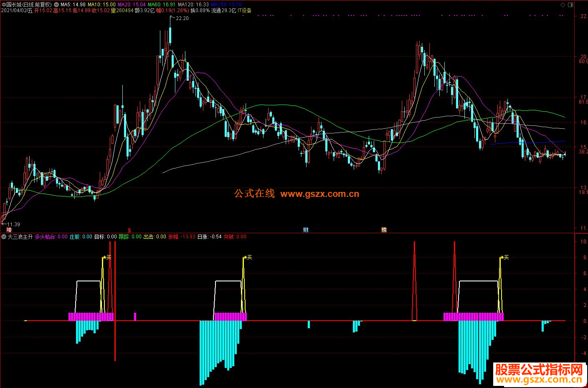Image resolution: width=588 pixels, height=388 pixels.
Task: Click the 幅0.19(1.28%) change readout
Action: 172,10
